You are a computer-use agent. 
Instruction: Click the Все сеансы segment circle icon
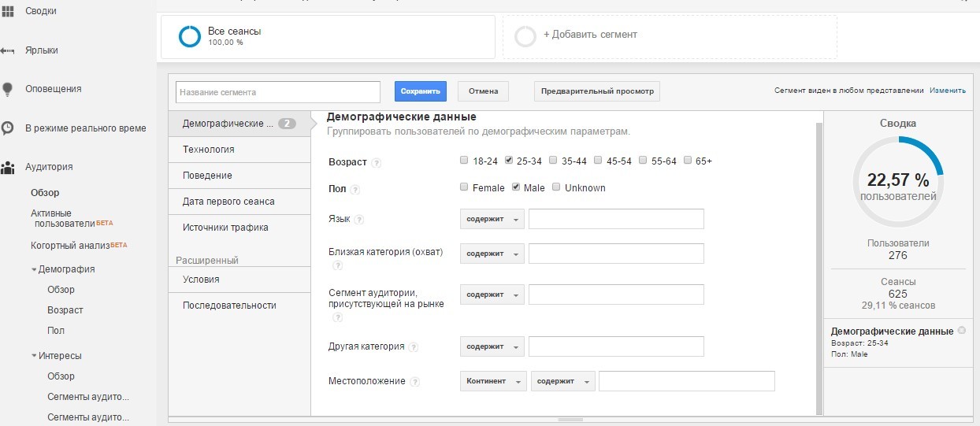coord(190,36)
